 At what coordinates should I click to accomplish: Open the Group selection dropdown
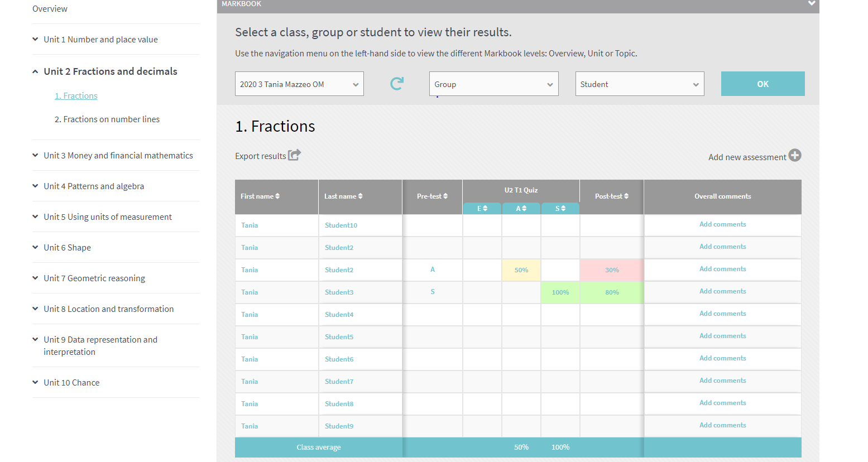tap(493, 83)
